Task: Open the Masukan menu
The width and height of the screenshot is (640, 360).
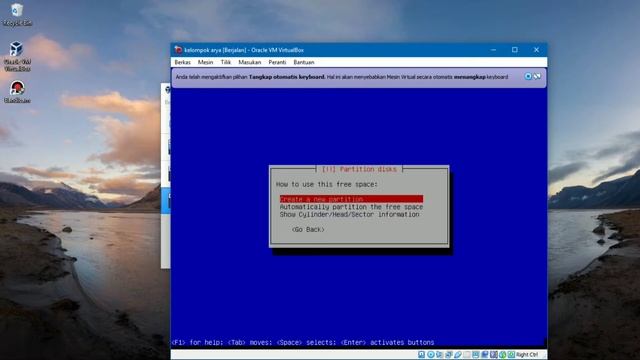Action: coord(249,62)
